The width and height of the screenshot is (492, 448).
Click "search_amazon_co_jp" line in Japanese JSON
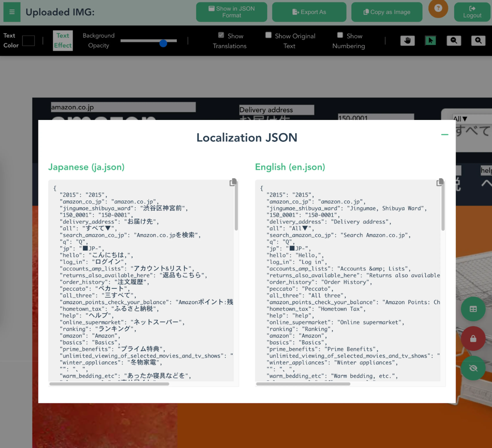coord(130,235)
